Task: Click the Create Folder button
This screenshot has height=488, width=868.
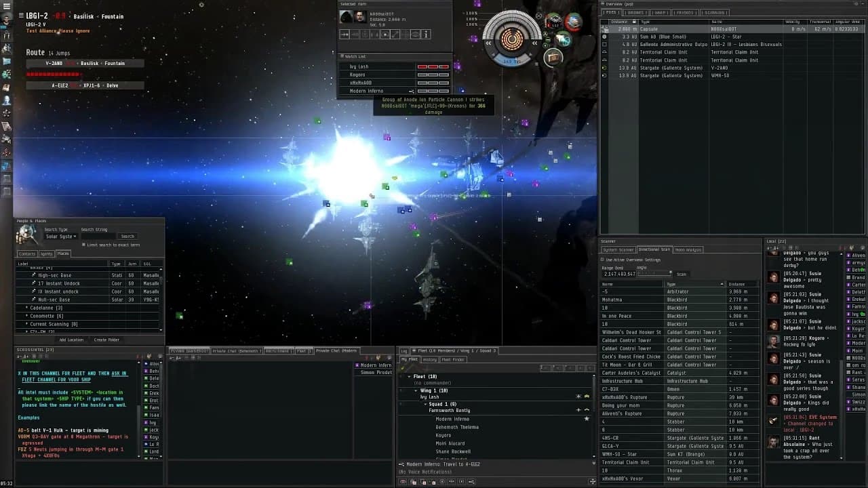Action: 106,340
